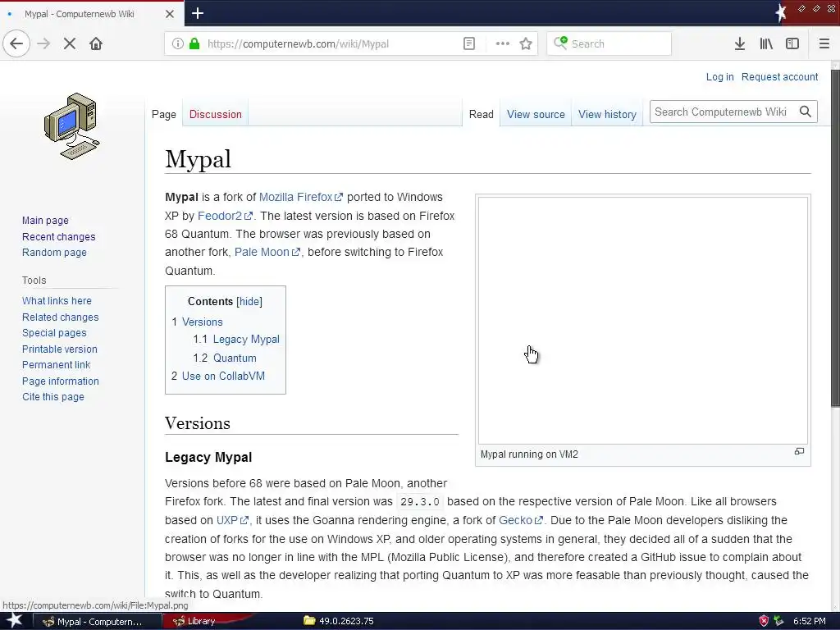Close the Mypal - Computernewb Wiki tab
The image size is (840, 630).
[x=170, y=14]
